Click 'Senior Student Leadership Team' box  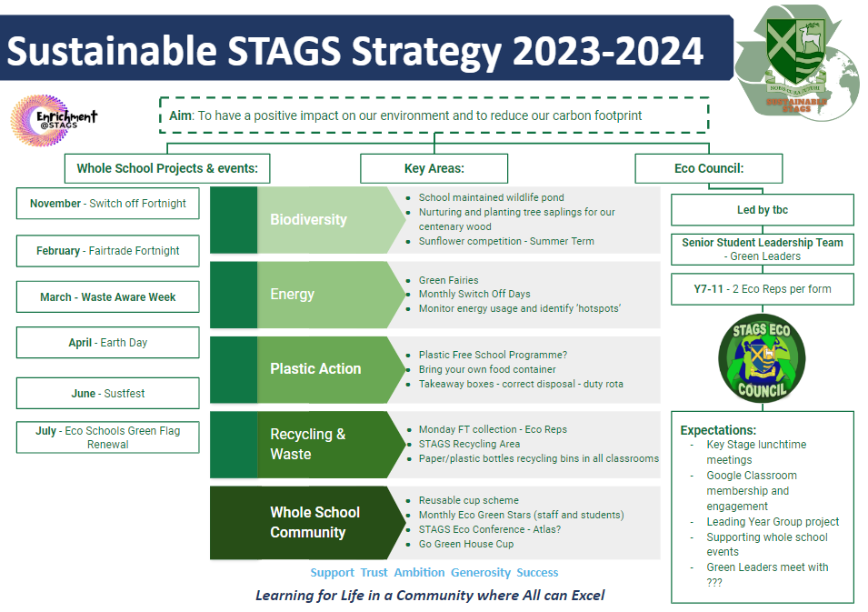(763, 249)
